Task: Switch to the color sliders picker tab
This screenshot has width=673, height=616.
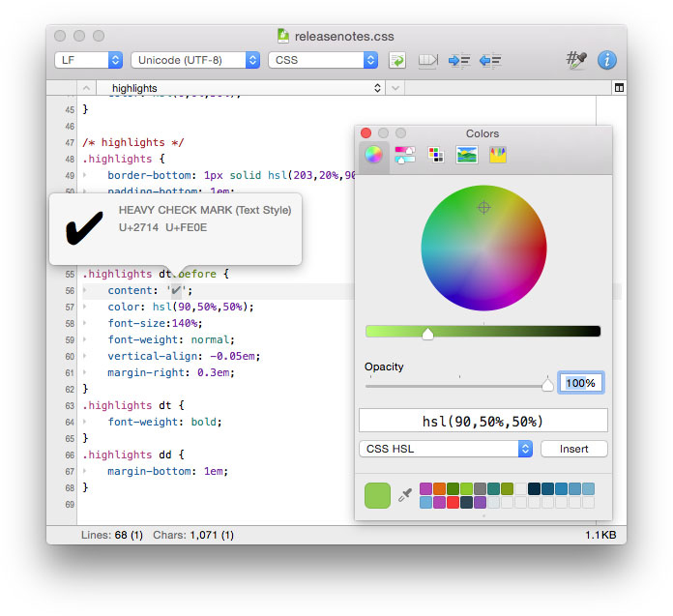Action: pos(405,155)
